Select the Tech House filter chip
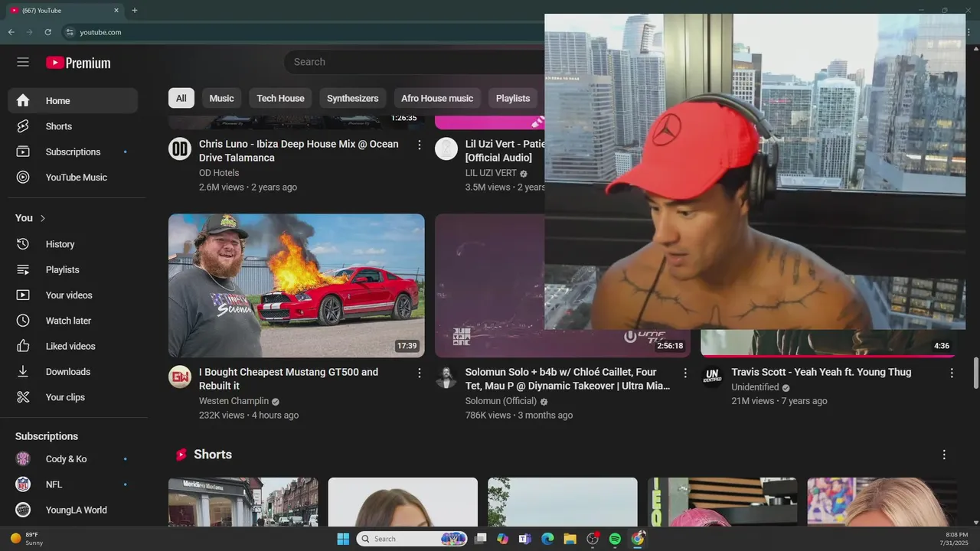 pyautogui.click(x=280, y=98)
